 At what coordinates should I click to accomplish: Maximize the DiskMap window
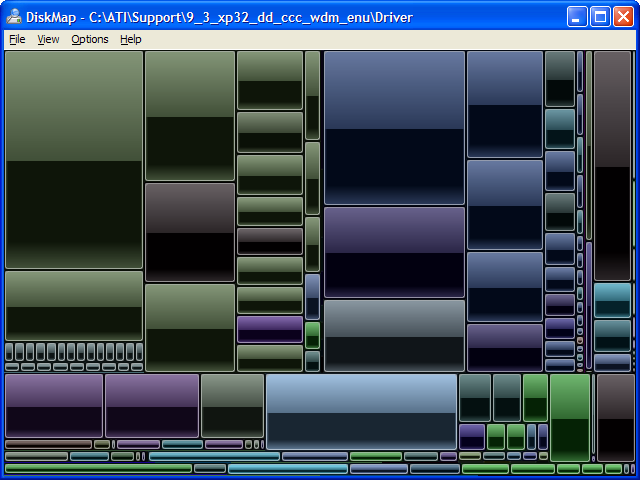tap(600, 16)
